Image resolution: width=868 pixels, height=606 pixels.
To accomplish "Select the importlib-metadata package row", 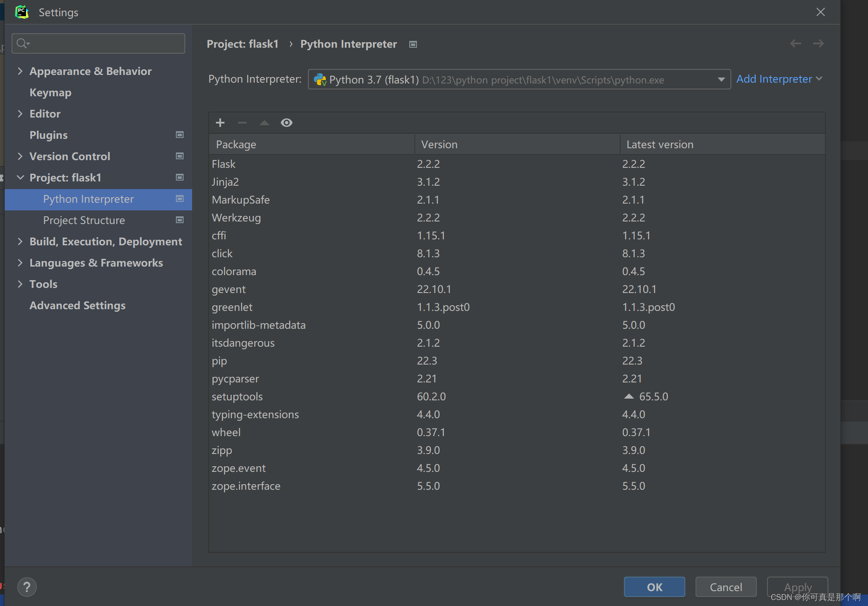I will (517, 325).
